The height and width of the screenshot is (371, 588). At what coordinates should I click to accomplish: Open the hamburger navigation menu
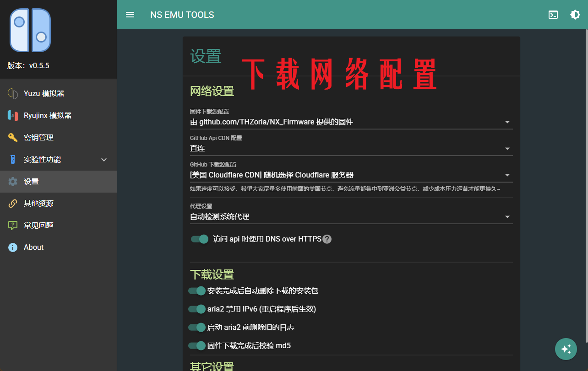click(130, 14)
